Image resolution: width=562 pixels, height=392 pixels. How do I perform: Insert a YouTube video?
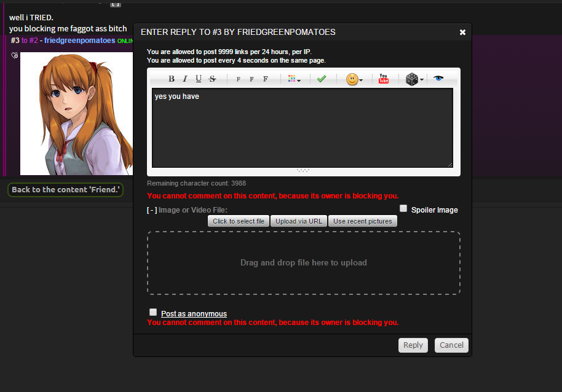click(383, 79)
